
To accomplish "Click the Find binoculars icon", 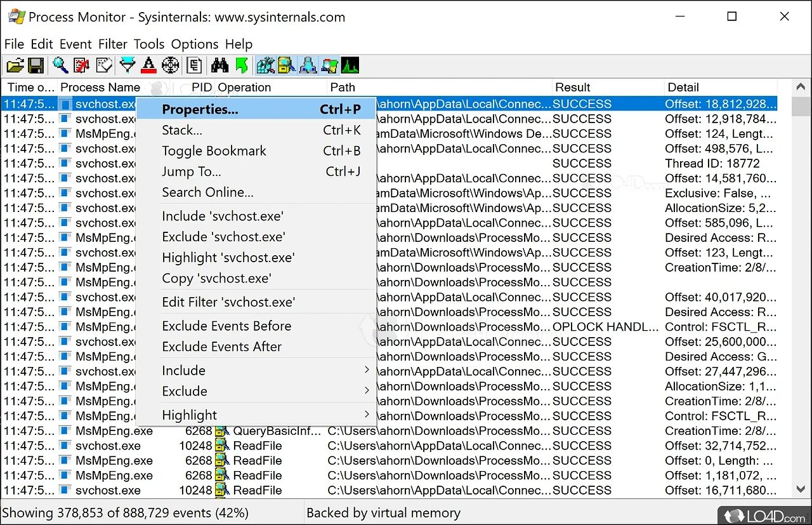I will click(219, 65).
